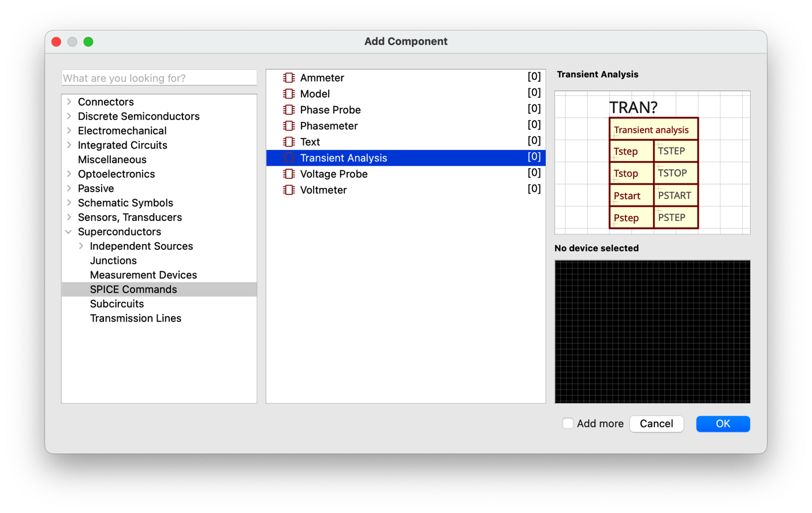Click the Text component icon
Screen dimensions: 812x513
(289, 142)
